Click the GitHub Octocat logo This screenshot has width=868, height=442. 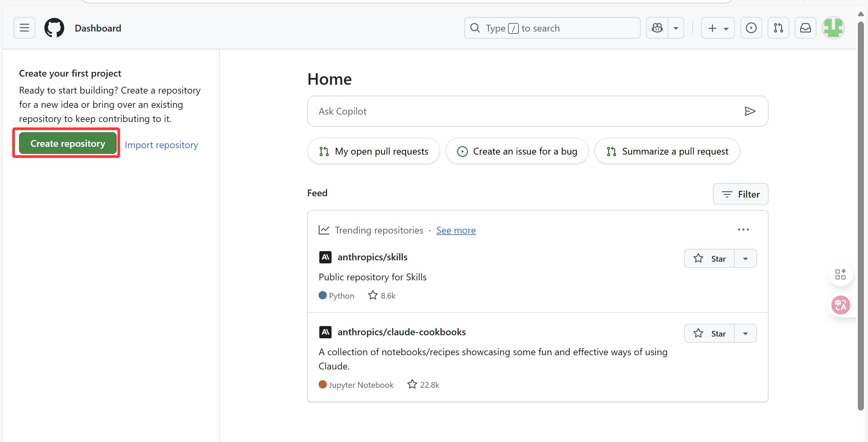pos(54,28)
